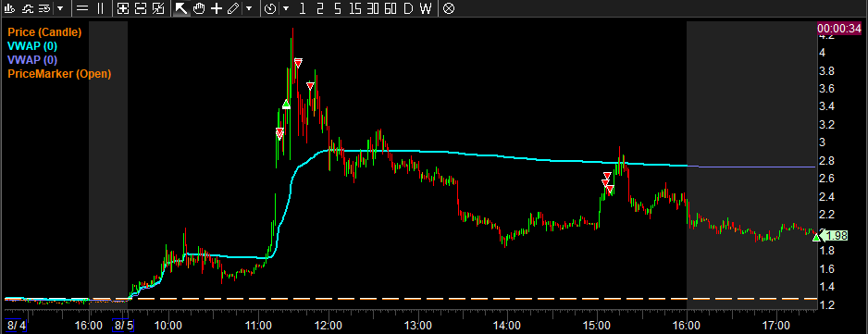Click the zoom in plus box icon

point(123,8)
